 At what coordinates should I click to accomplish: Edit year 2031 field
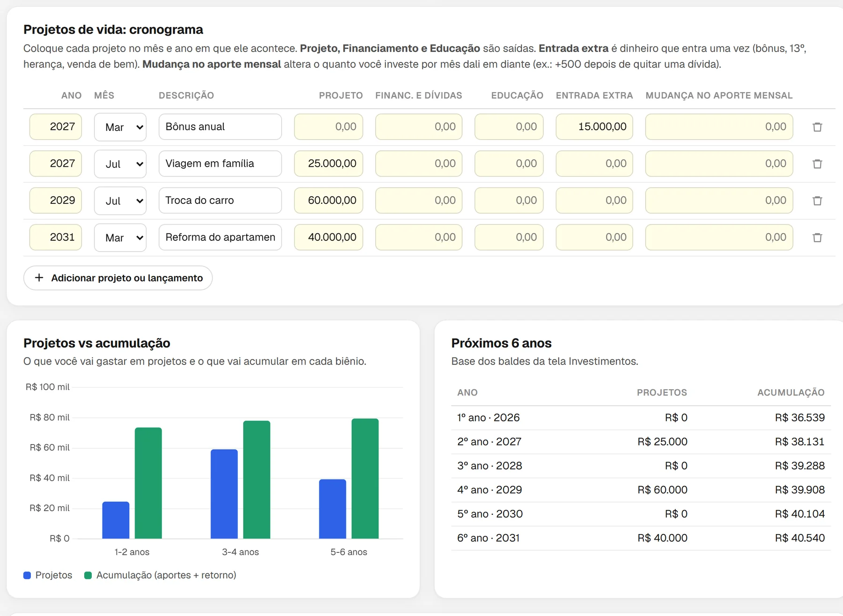coord(56,237)
